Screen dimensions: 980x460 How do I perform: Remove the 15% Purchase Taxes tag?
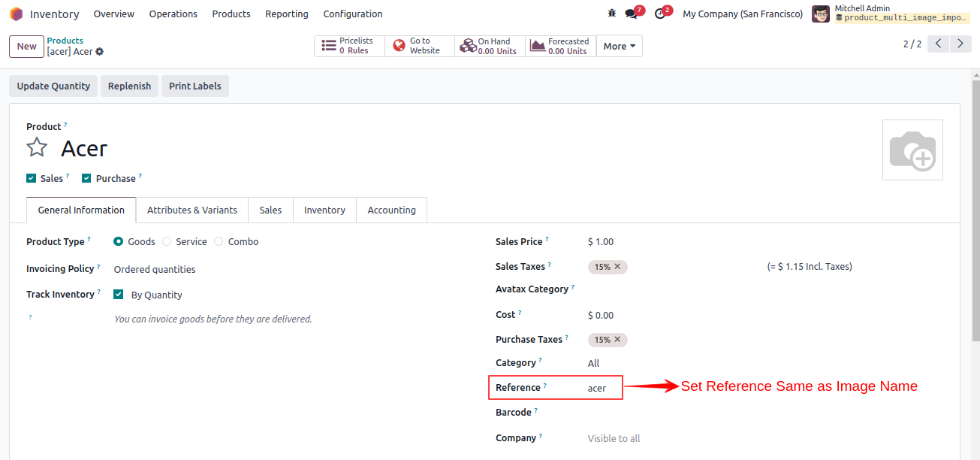tap(617, 340)
